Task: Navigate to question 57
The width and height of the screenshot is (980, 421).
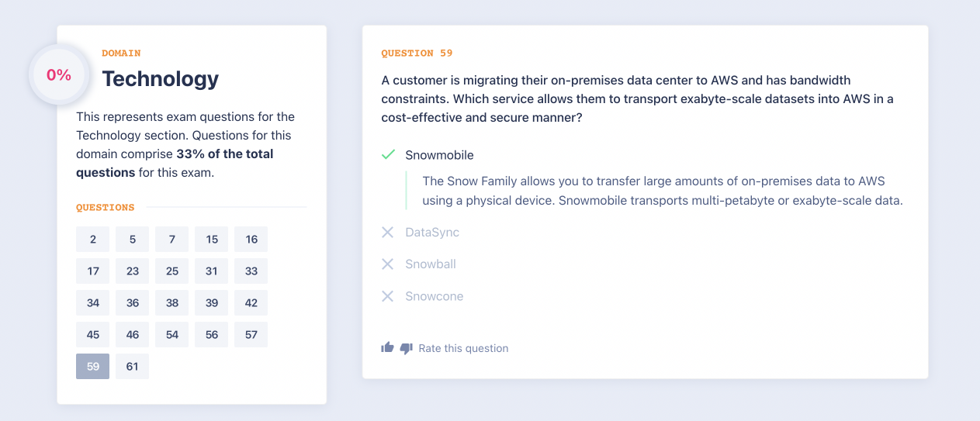Action: click(251, 334)
